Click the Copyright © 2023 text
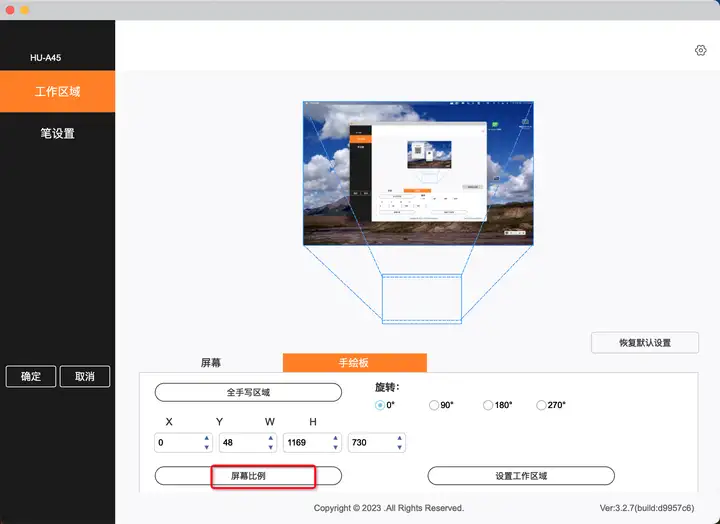Viewport: 720px width, 524px height. (x=388, y=508)
